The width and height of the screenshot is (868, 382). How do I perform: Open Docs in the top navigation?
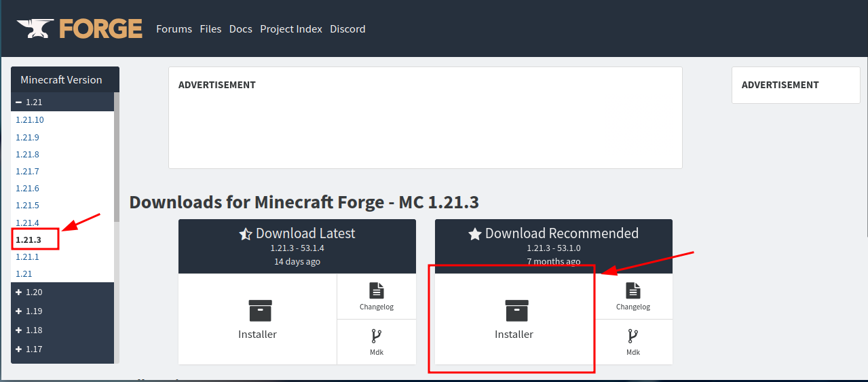tap(240, 29)
